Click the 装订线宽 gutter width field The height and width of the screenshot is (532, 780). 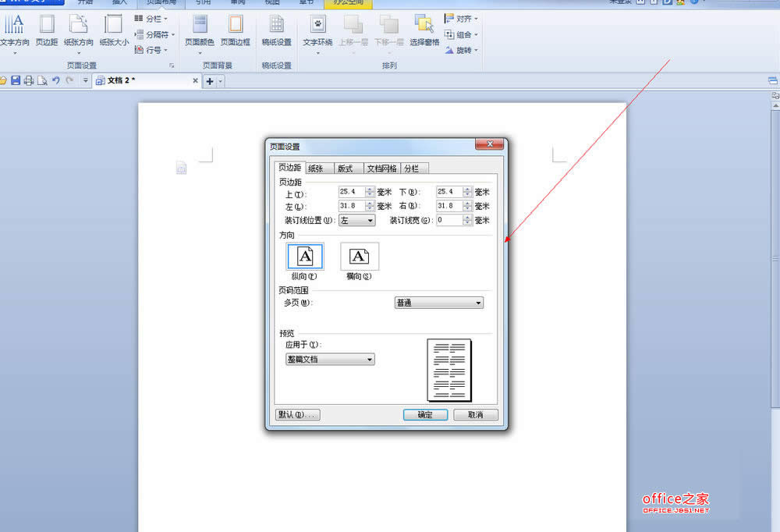449,220
